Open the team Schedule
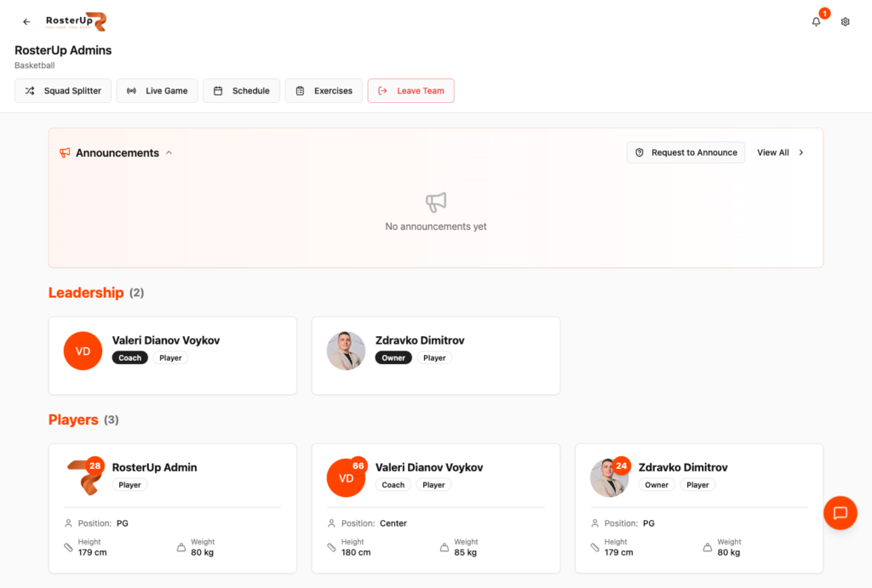The image size is (872, 588). point(241,90)
